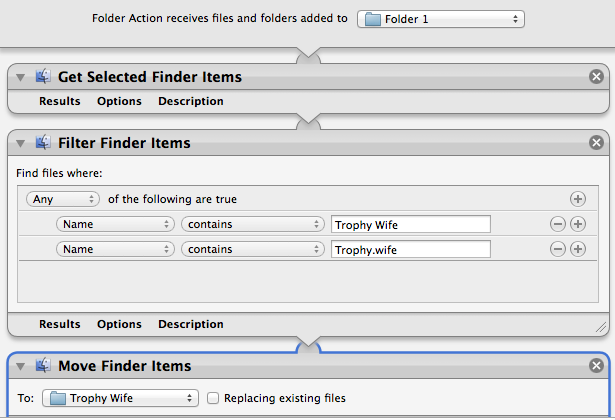Click the 'of the following are true' text
The image size is (615, 420).
(x=173, y=199)
